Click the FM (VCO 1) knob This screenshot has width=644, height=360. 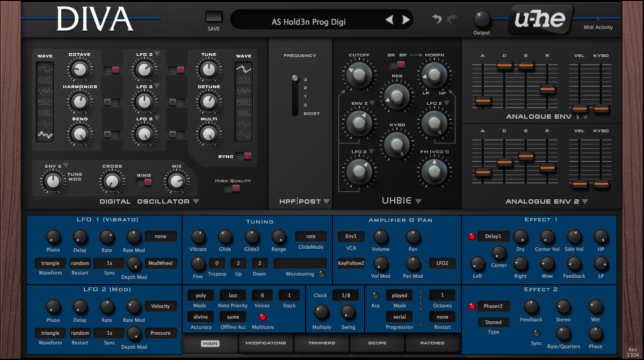[x=434, y=171]
